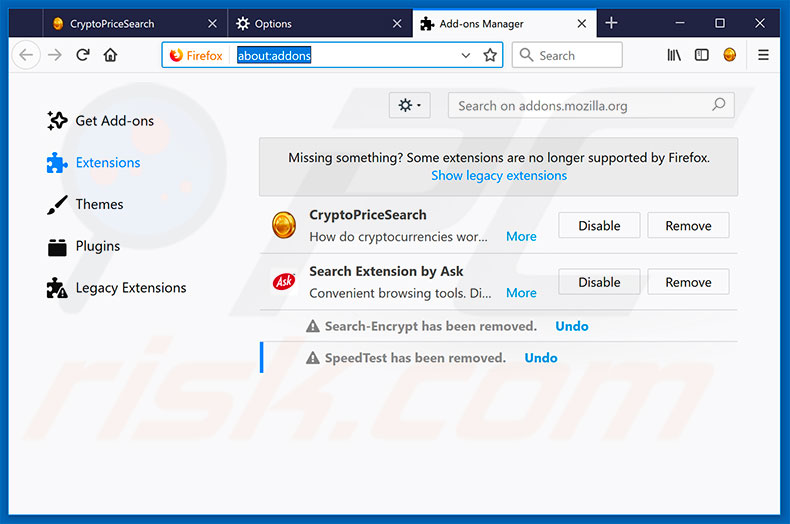Remove the CryptoPriceSearch extension
This screenshot has height=524, width=790.
688,225
